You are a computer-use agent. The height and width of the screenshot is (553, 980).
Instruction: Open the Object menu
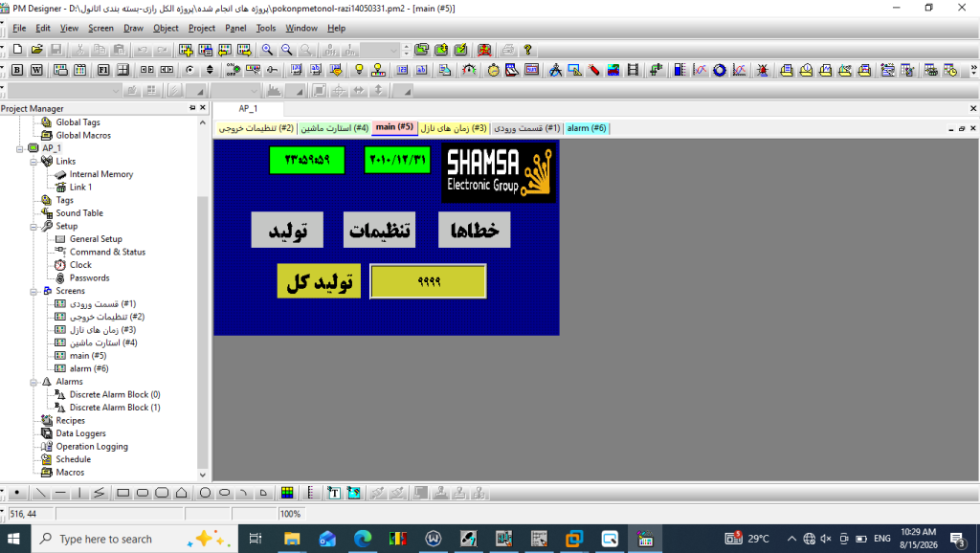166,28
